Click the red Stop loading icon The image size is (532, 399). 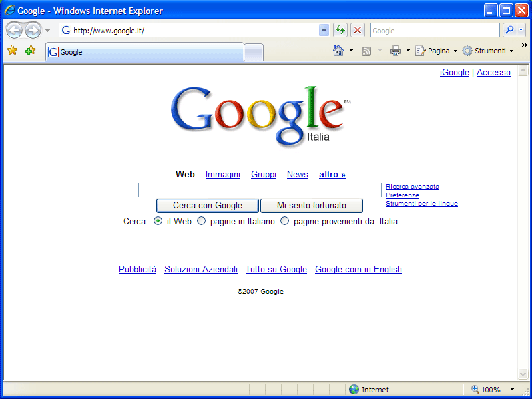pyautogui.click(x=358, y=30)
